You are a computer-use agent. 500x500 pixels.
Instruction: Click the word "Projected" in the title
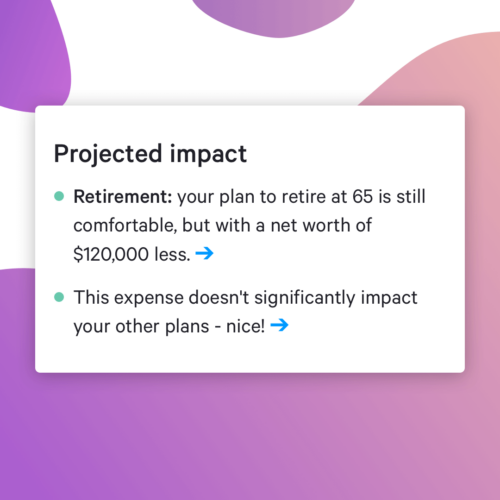108,154
